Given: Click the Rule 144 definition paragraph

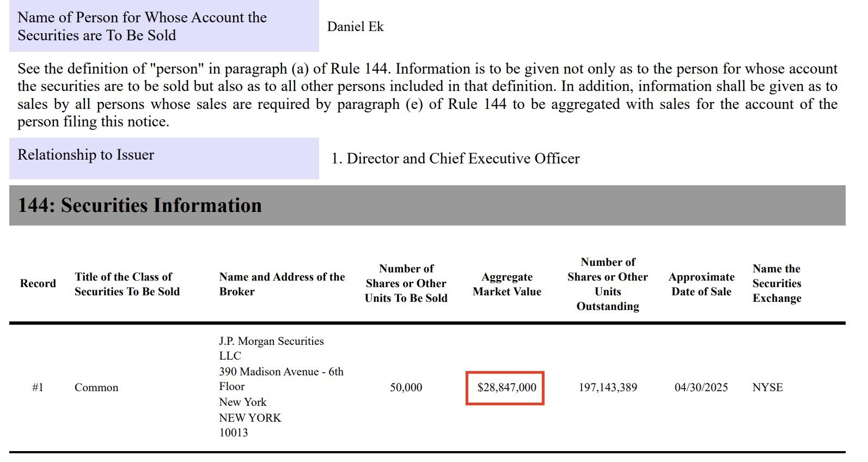Looking at the screenshot, I should pyautogui.click(x=427, y=95).
